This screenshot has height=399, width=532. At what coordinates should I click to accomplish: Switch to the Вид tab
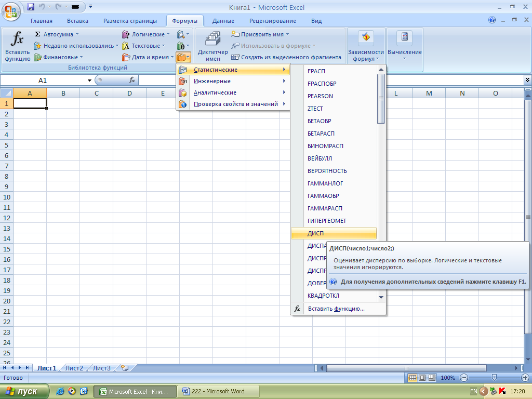click(x=316, y=21)
